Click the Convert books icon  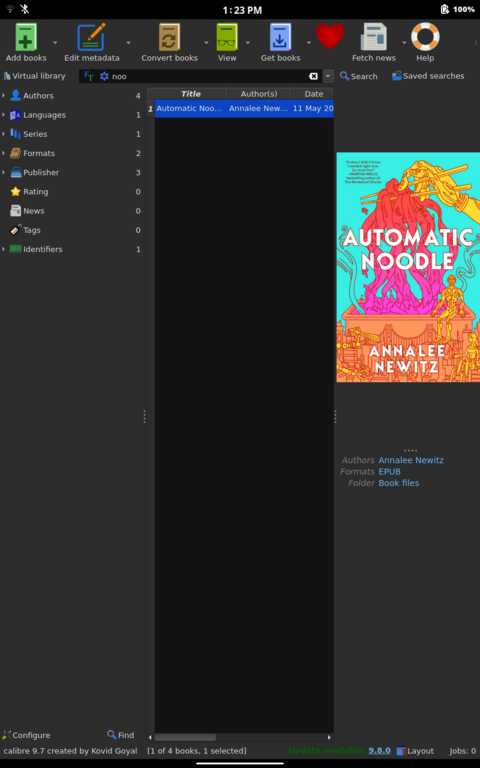(169, 37)
